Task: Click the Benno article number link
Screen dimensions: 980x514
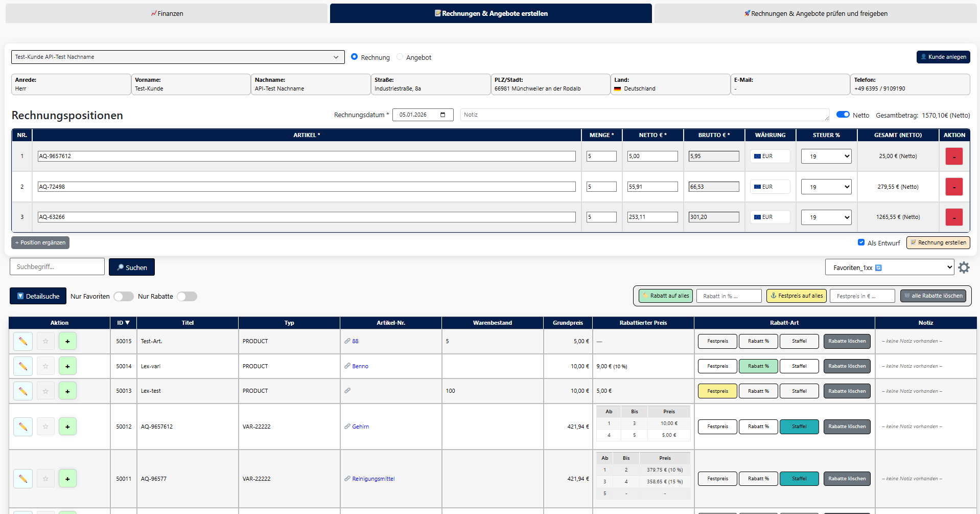Action: (360, 366)
